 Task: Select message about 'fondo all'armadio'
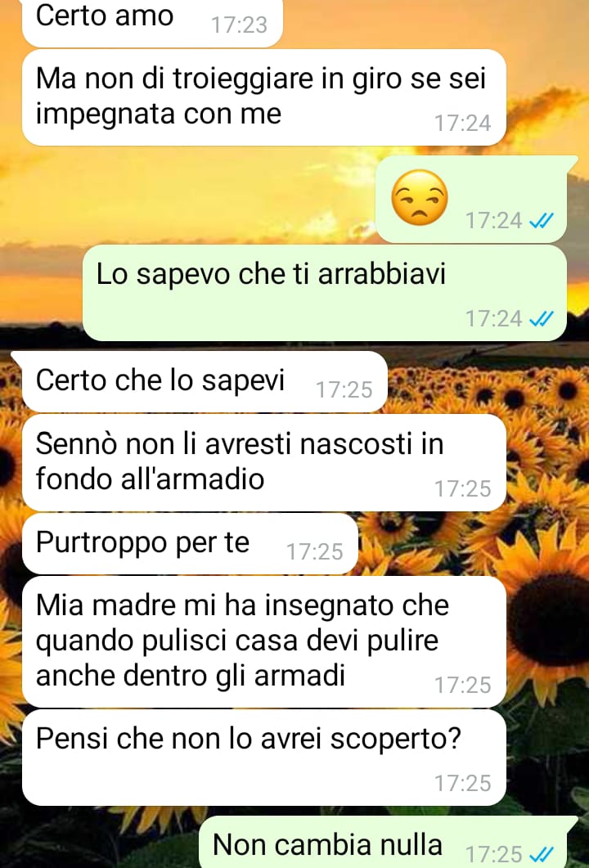(264, 463)
